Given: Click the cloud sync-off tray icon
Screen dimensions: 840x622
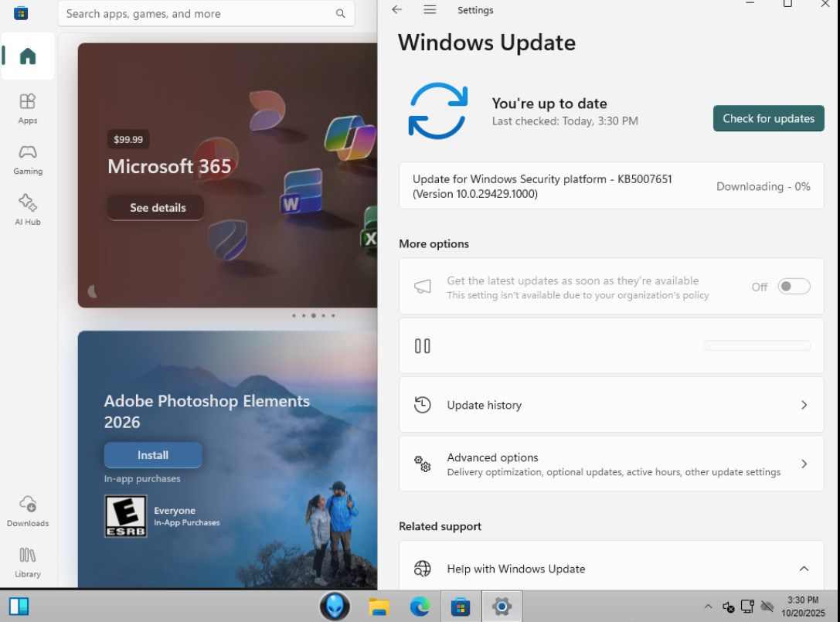Looking at the screenshot, I should point(767,607).
